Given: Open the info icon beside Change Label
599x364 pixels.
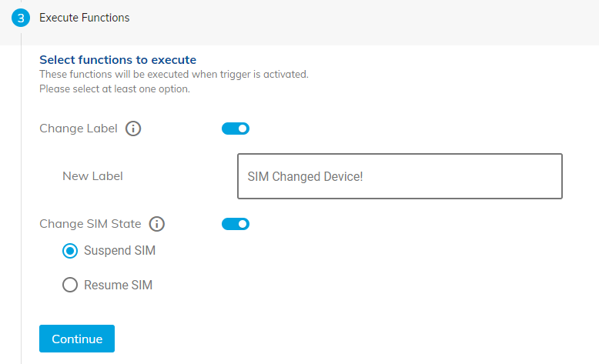Looking at the screenshot, I should 133,129.
